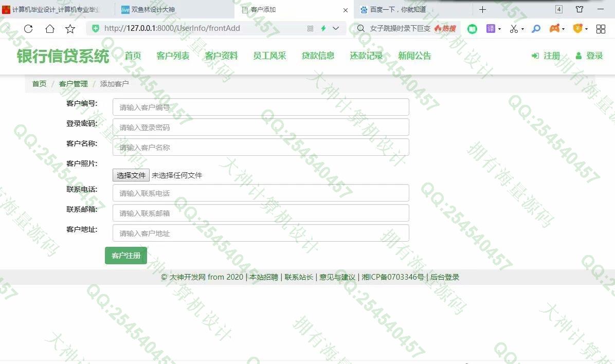Screen dimensions: 615x364
Task: Click the 登录 login link
Action: click(589, 56)
